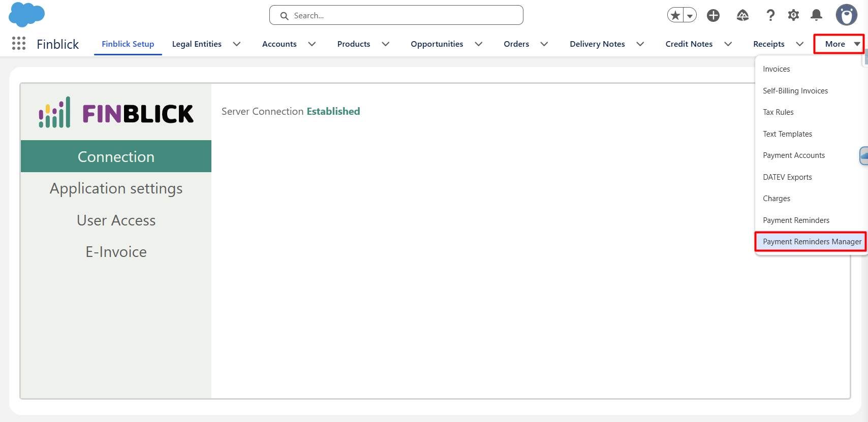Select Payment Accounts menu item

coord(811,155)
